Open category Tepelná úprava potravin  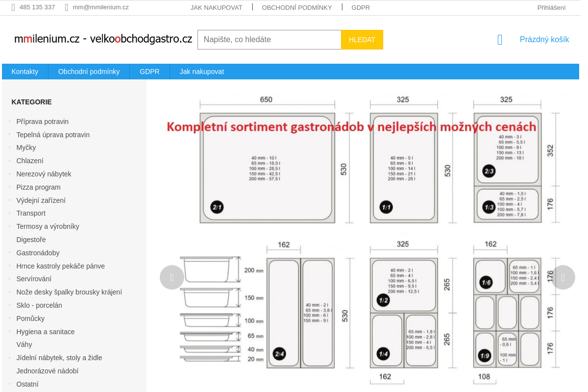53,135
